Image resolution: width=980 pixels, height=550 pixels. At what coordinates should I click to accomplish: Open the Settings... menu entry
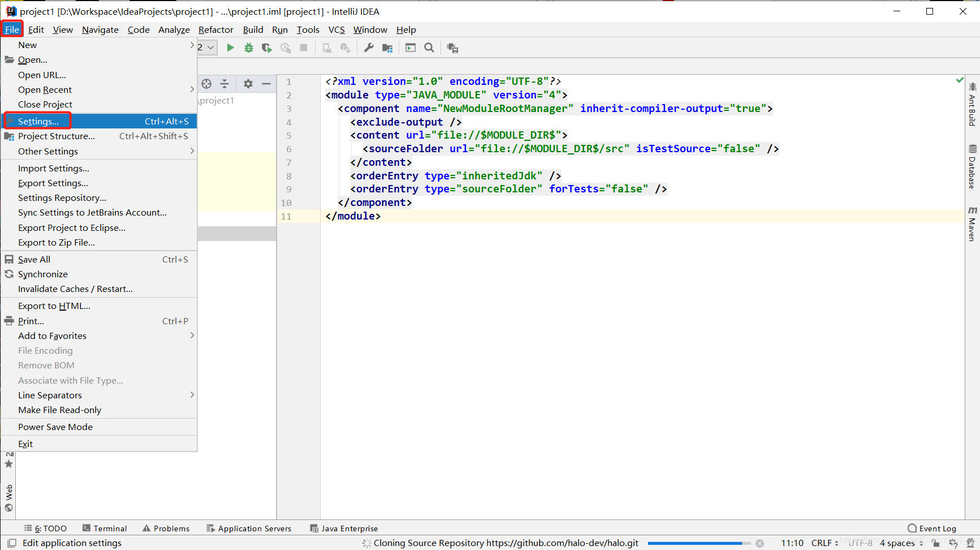100,121
